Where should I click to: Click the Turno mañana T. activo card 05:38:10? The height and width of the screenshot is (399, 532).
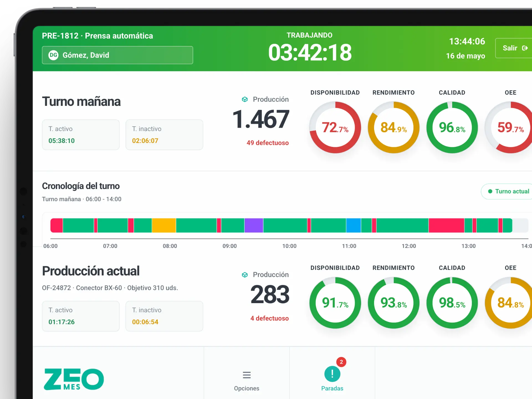81,135
